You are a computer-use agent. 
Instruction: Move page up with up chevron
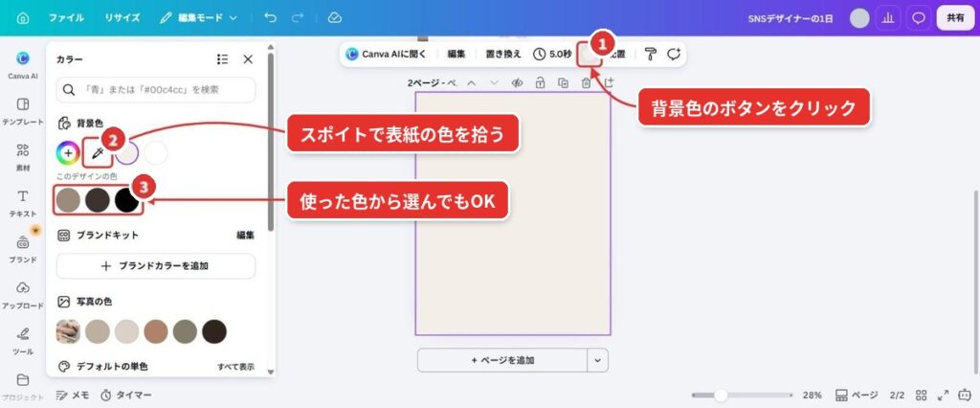click(x=472, y=82)
